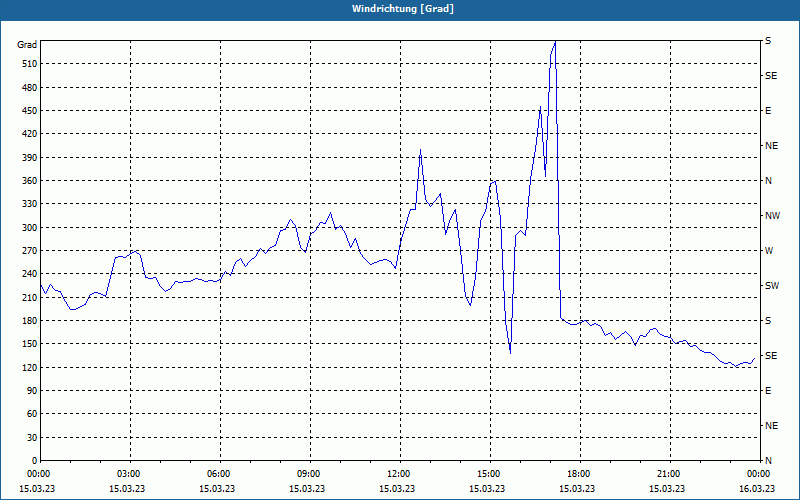The width and height of the screenshot is (800, 500).
Task: Select the NW compass label on the right axis
Action: pos(772,216)
